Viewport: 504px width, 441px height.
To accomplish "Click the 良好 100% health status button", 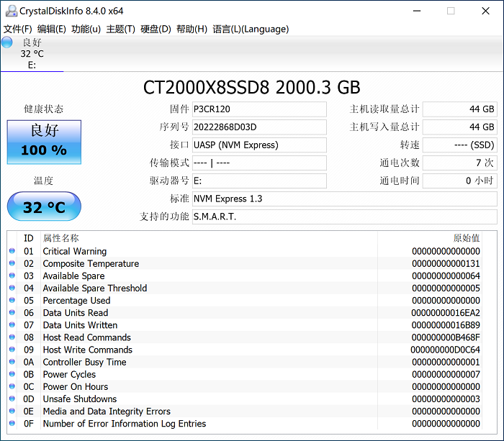I will pos(44,141).
